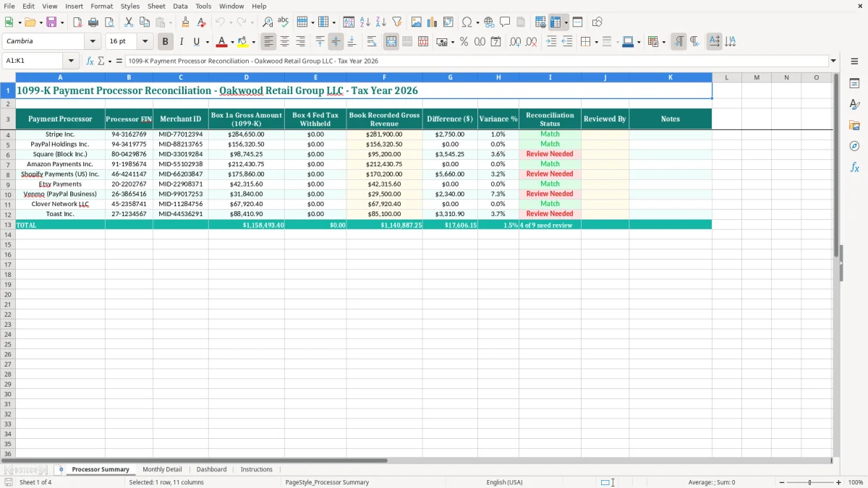
Task: Switch to the Monthly Detail sheet tab
Action: [162, 470]
